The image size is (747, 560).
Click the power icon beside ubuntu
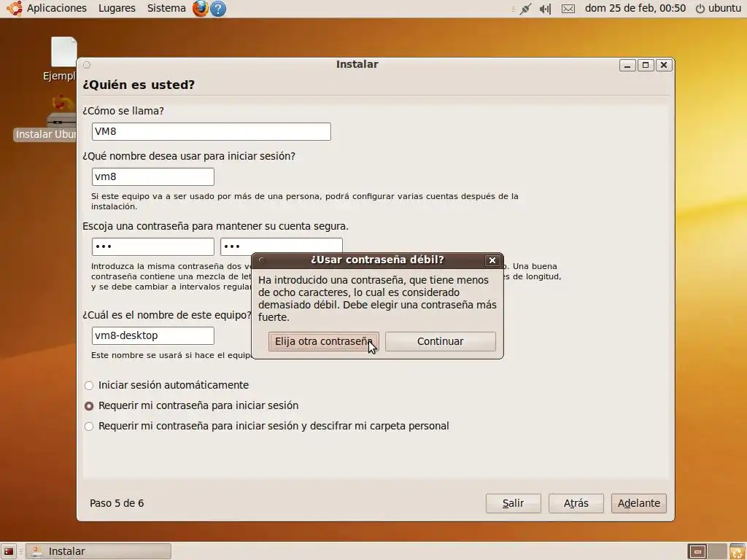pos(700,9)
